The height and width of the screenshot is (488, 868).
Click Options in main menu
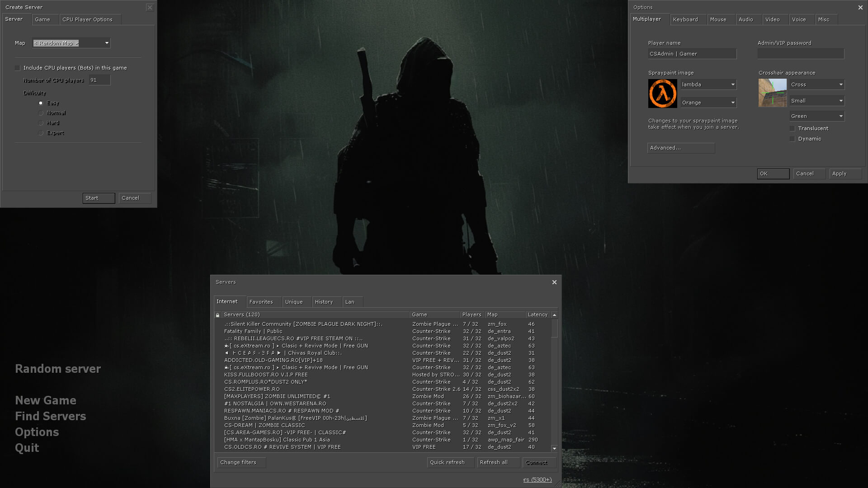click(37, 432)
